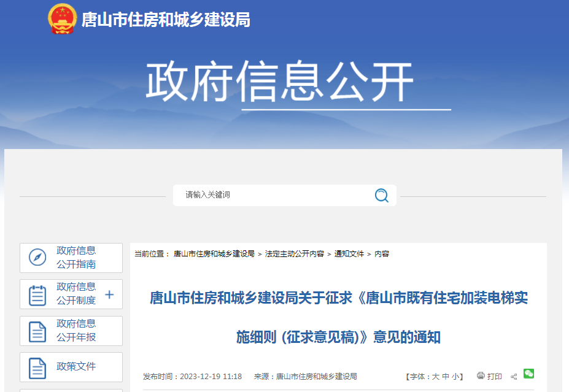Go to 通知文件 in breadcrumb
Image resolution: width=569 pixels, height=392 pixels.
349,254
